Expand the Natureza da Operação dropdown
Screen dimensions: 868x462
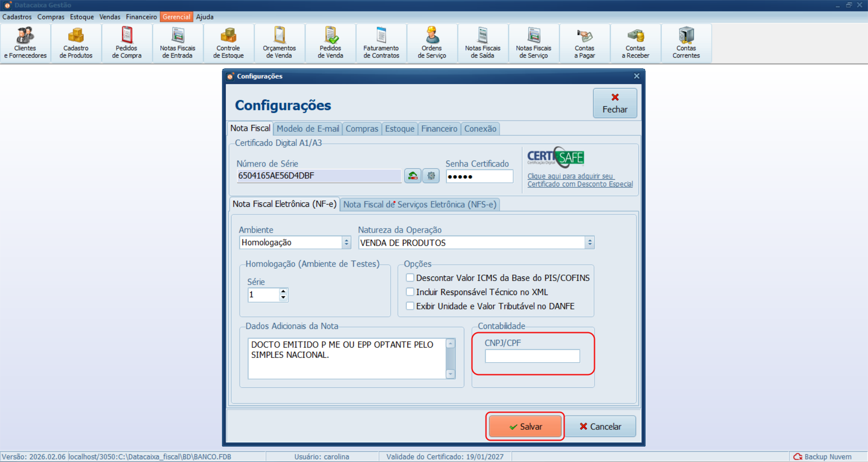[x=590, y=243]
